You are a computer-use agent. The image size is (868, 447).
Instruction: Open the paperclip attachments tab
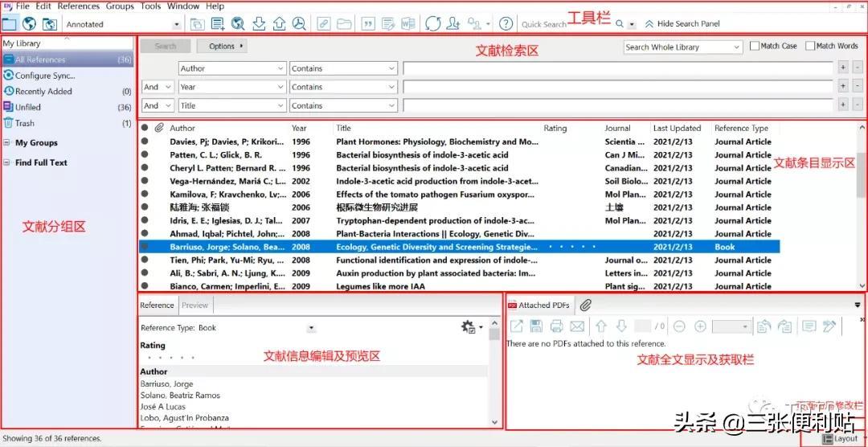[x=586, y=305]
